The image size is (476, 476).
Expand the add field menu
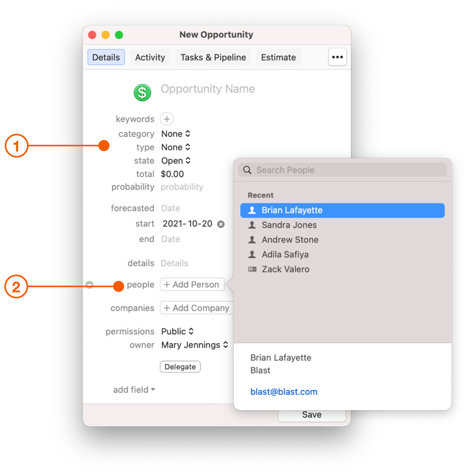pyautogui.click(x=134, y=390)
